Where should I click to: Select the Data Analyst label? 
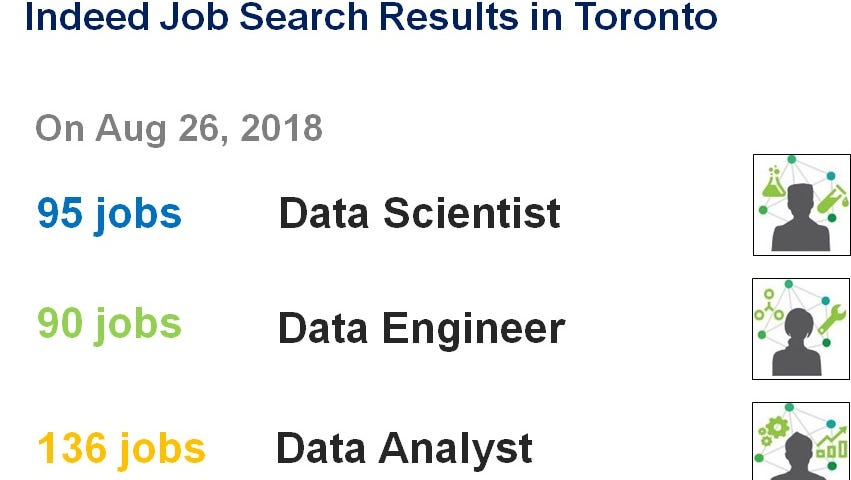click(x=404, y=450)
